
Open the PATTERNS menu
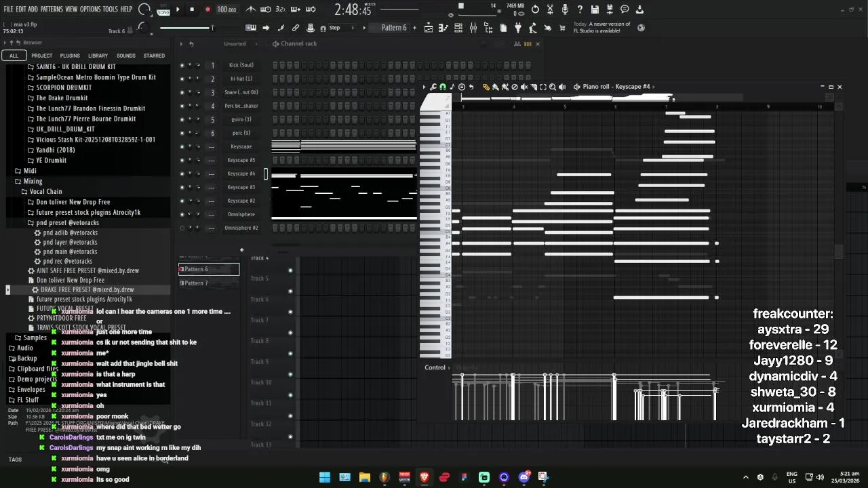(52, 9)
